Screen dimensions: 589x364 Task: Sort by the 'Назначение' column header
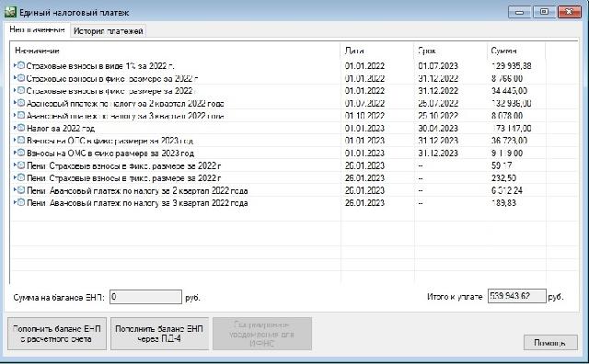(x=176, y=51)
